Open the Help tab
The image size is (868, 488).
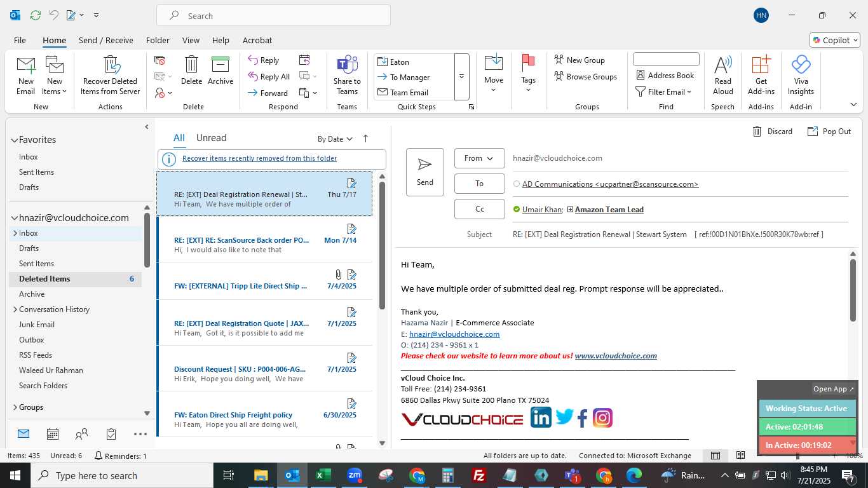pyautogui.click(x=220, y=40)
